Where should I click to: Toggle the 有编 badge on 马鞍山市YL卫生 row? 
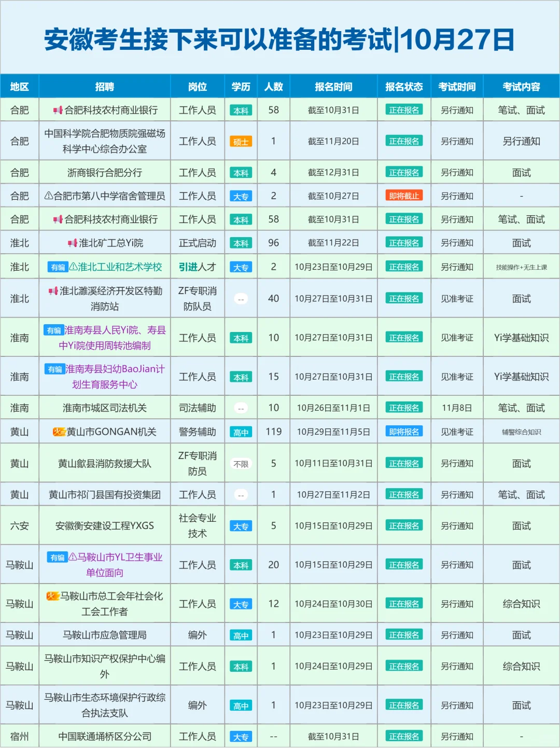(x=57, y=557)
